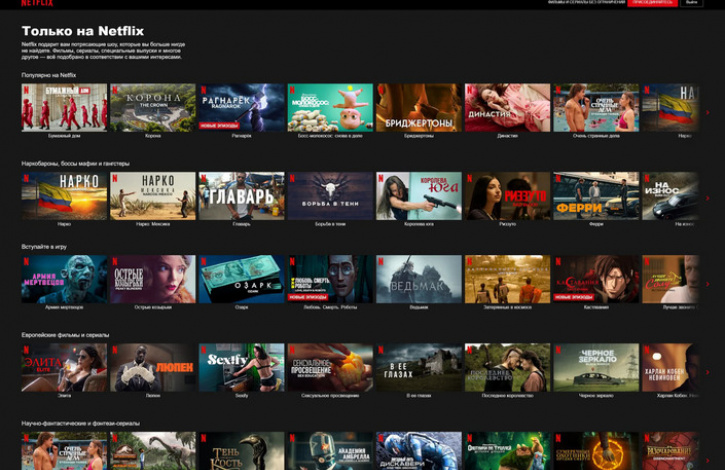Open the Ферри thumbnail
Screen dimensions: 725x470
596,196
